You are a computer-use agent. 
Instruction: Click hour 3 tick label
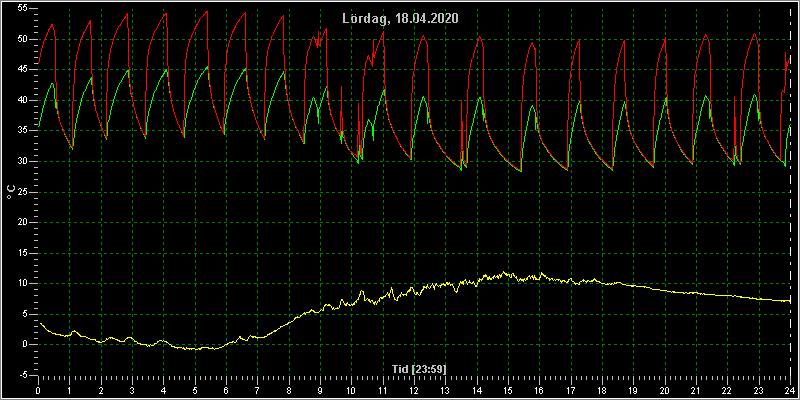coord(132,390)
